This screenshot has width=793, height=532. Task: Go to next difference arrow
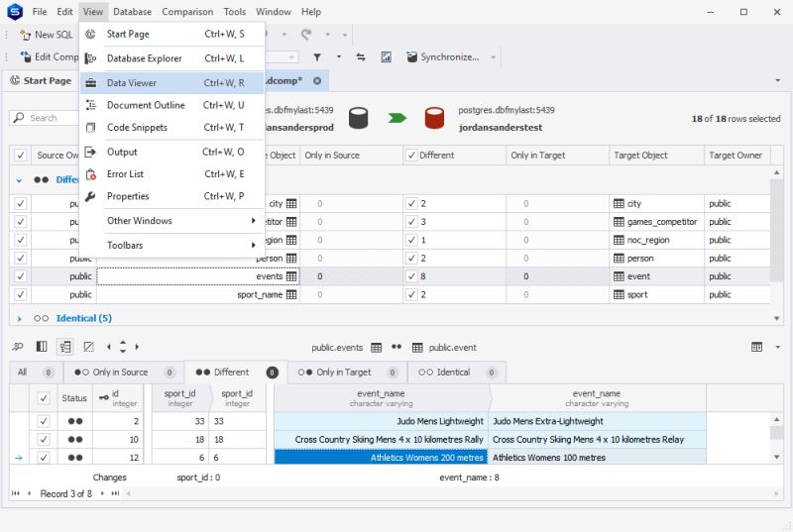pos(137,347)
